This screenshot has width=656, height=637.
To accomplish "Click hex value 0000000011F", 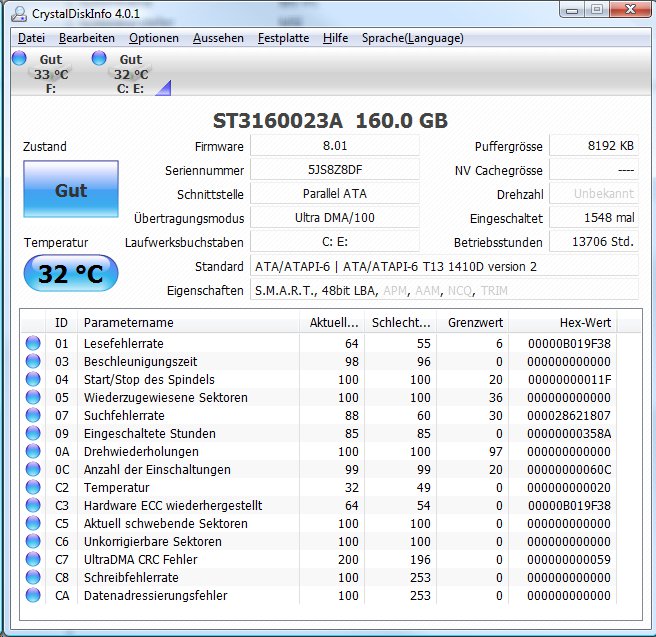I will 569,379.
